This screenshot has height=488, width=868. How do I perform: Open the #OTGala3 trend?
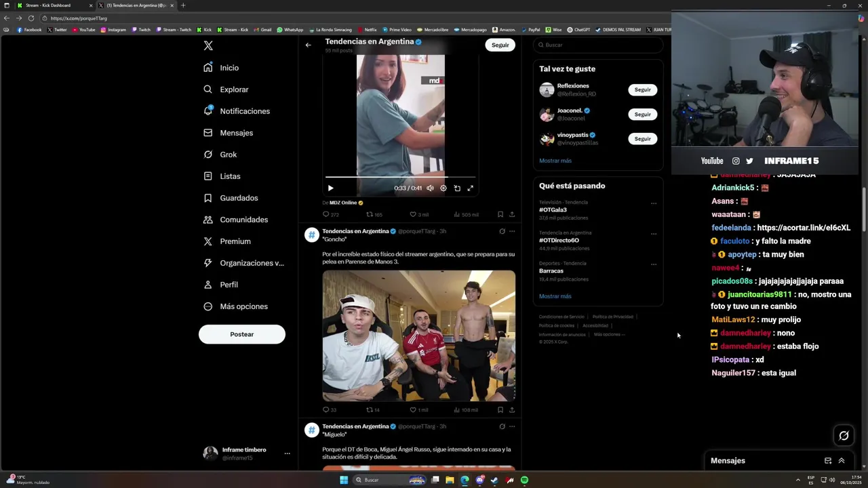[x=553, y=210]
